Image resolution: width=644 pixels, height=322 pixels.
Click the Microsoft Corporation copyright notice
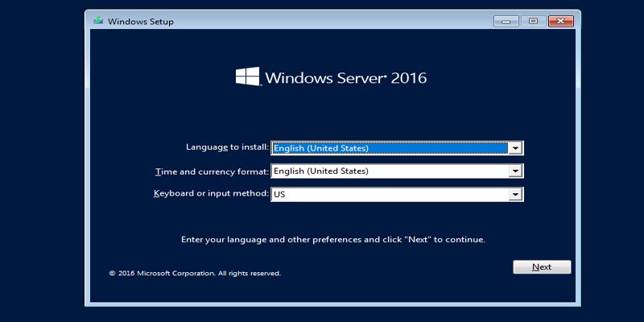pos(195,274)
